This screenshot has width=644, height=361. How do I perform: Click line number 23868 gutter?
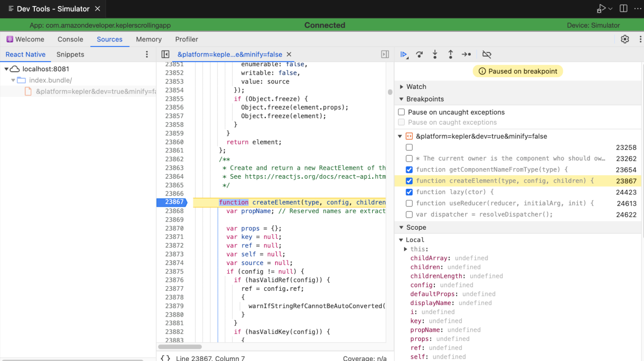point(174,211)
